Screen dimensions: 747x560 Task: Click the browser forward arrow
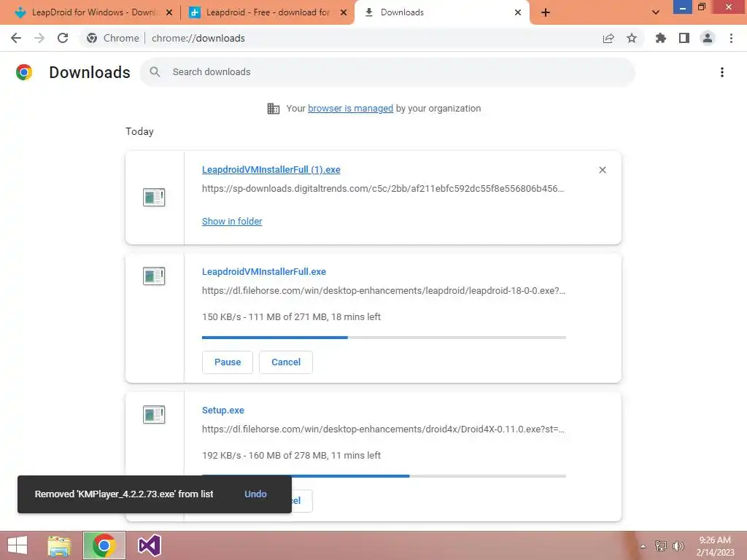[x=39, y=38]
